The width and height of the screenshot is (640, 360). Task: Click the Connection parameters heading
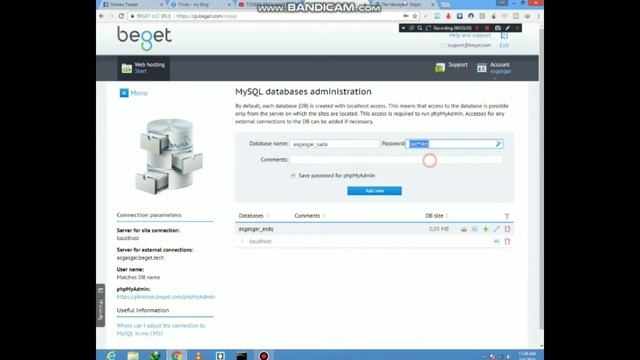tap(149, 215)
